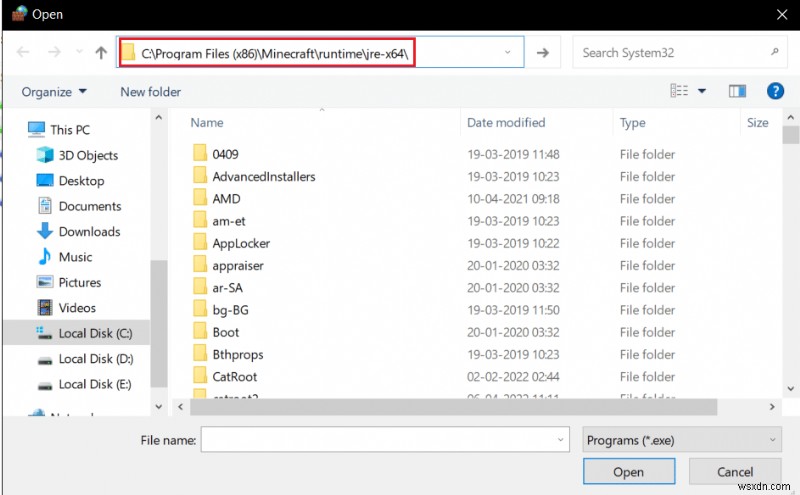
Task: Select the ar-SA folder
Action: [x=227, y=288]
